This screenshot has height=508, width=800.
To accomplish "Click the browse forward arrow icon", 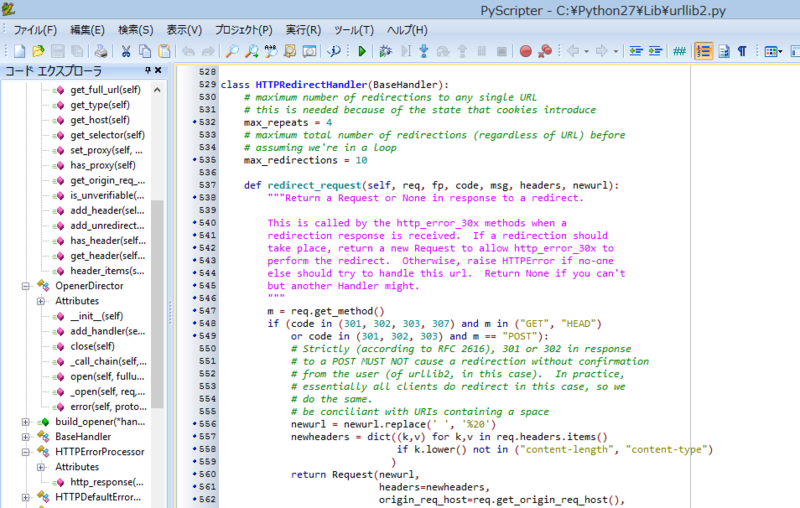I will pos(602,51).
